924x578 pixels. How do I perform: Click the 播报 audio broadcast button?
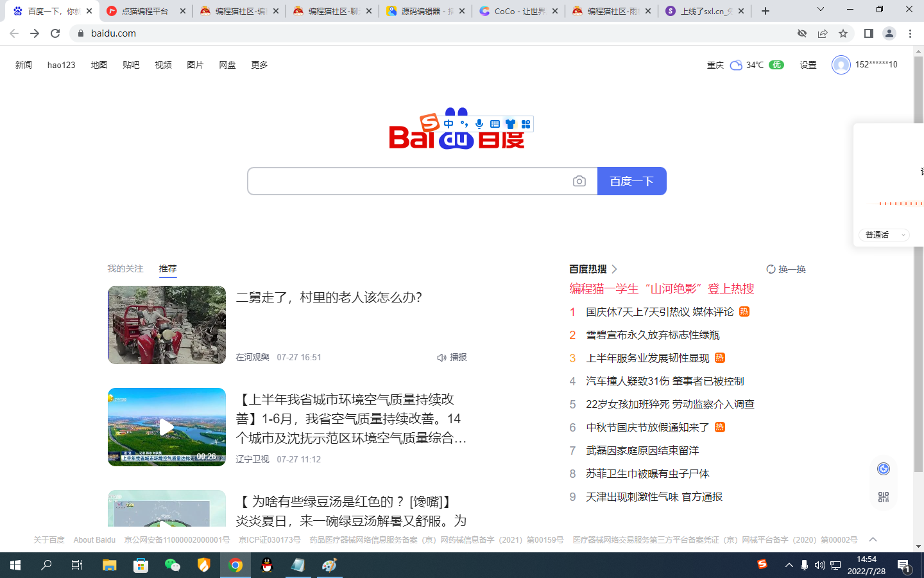point(452,357)
